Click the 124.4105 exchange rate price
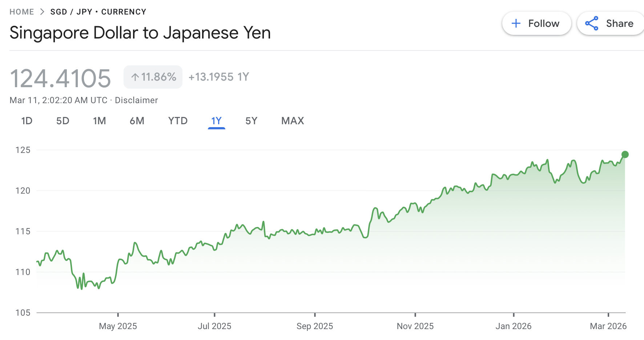The width and height of the screenshot is (644, 340). tap(60, 77)
